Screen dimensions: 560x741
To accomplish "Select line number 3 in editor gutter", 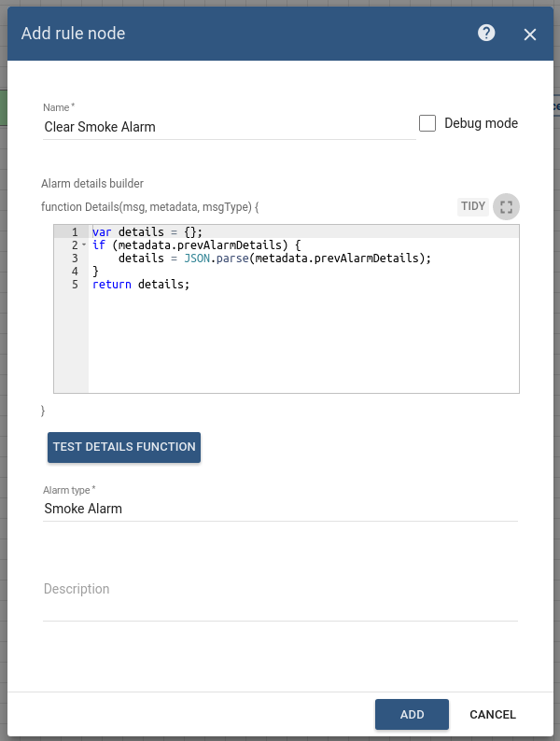I will [74, 259].
